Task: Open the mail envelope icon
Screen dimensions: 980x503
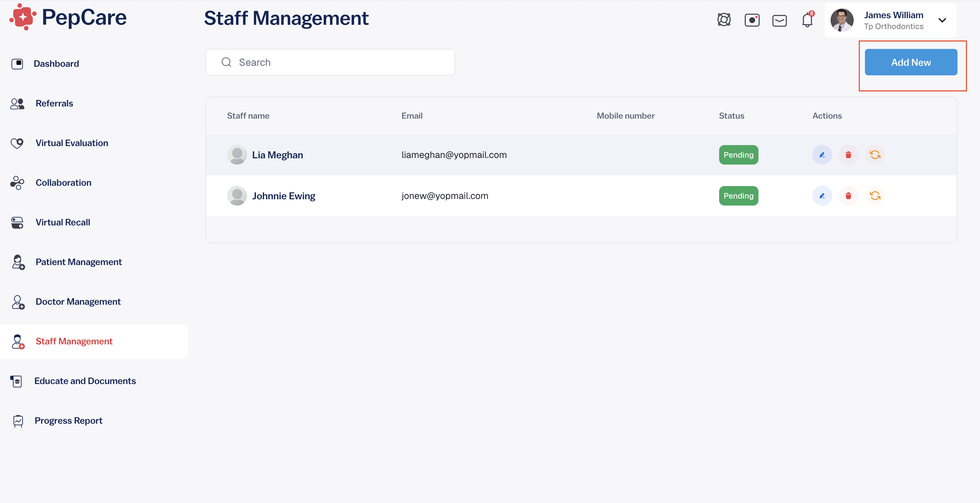Action: click(x=780, y=20)
